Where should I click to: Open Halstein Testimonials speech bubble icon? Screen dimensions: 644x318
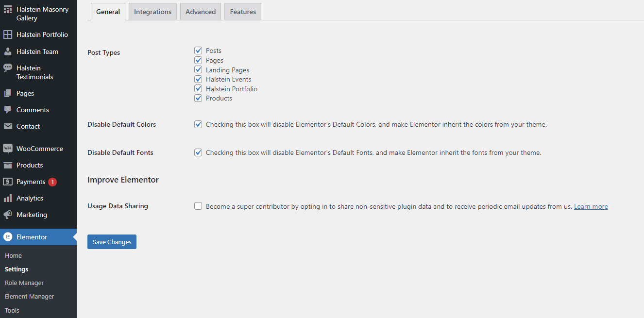tap(8, 68)
